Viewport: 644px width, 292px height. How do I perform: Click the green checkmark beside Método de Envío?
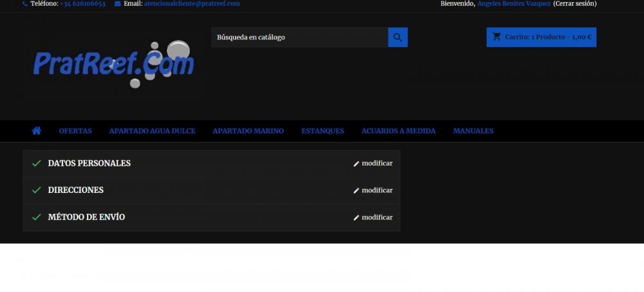[37, 217]
